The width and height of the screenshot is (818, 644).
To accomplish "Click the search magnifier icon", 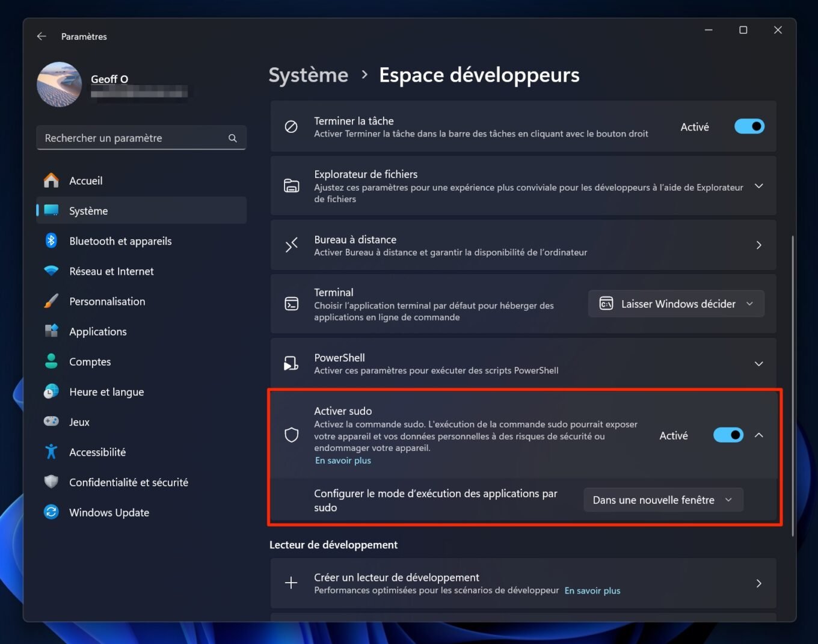I will click(x=232, y=138).
